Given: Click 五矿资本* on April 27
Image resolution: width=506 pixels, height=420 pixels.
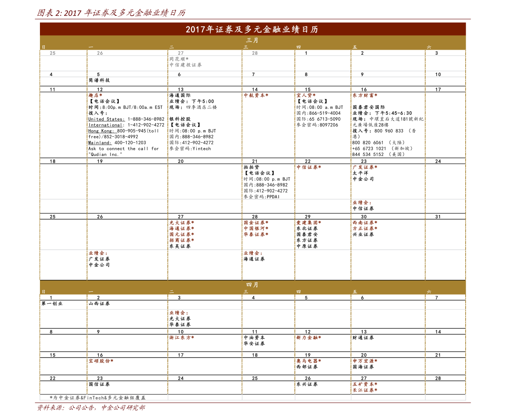Looking at the screenshot, I should coord(365,384).
